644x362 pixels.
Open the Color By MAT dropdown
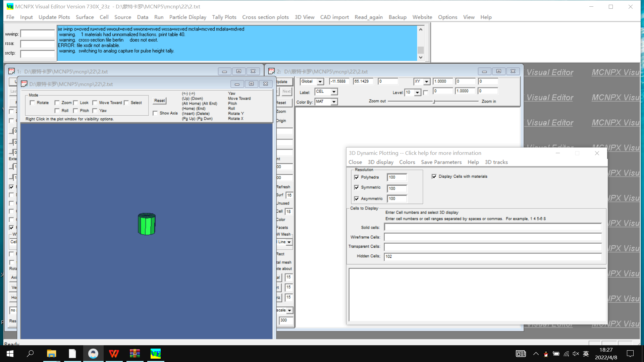coord(334,102)
